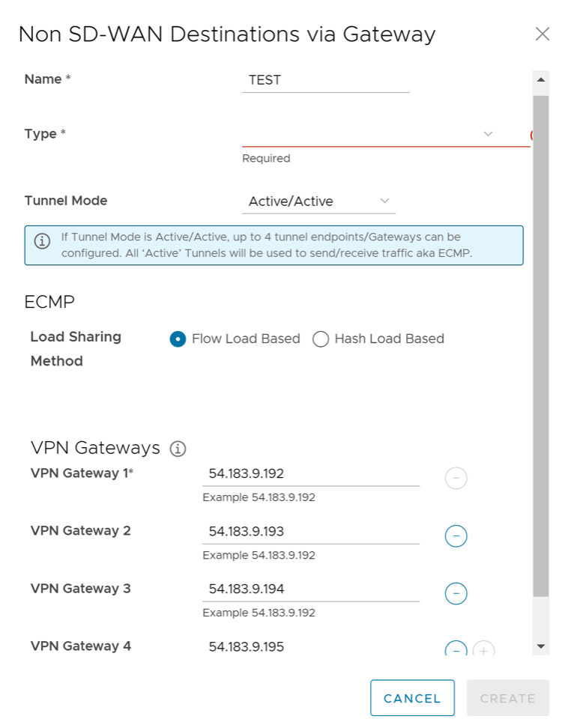Click the disabled minus icon for Gateway 1
Screen dimensions: 565x728
coord(456,478)
